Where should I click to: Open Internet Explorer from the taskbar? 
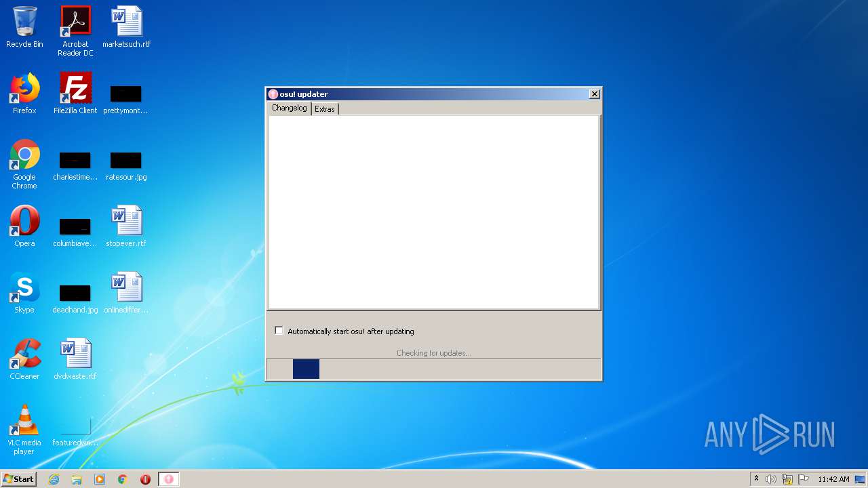pyautogui.click(x=54, y=479)
